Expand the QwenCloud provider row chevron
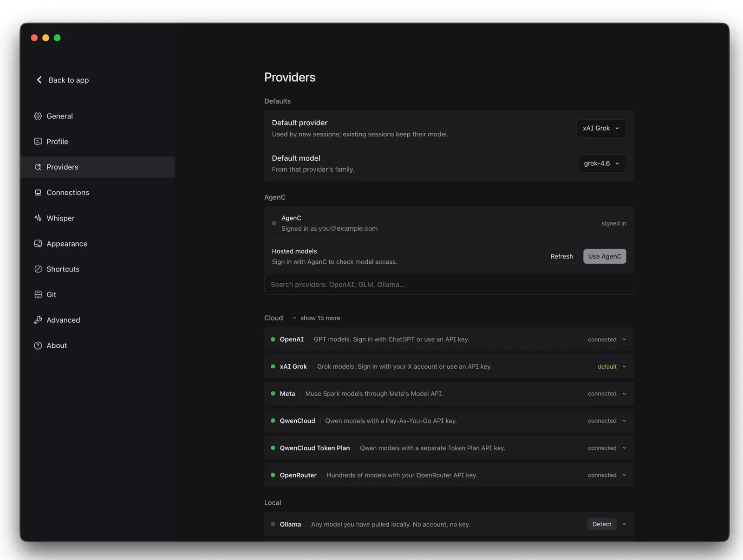743x560 pixels. click(x=624, y=421)
